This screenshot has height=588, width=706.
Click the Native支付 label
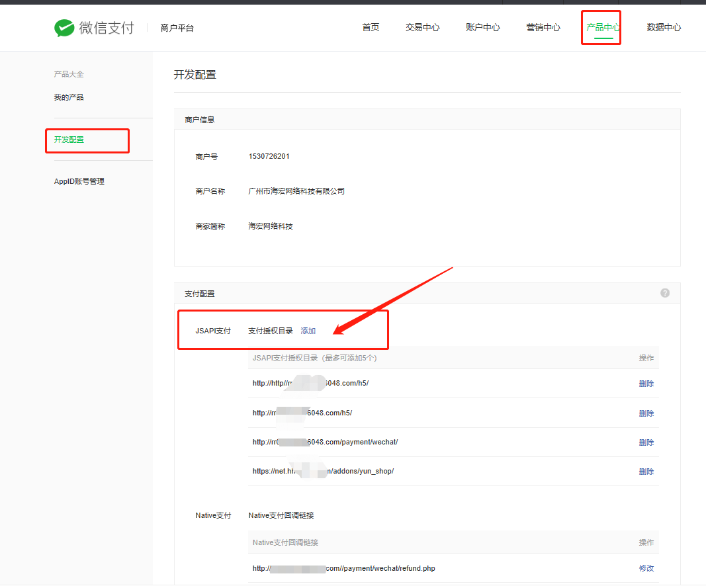click(213, 515)
